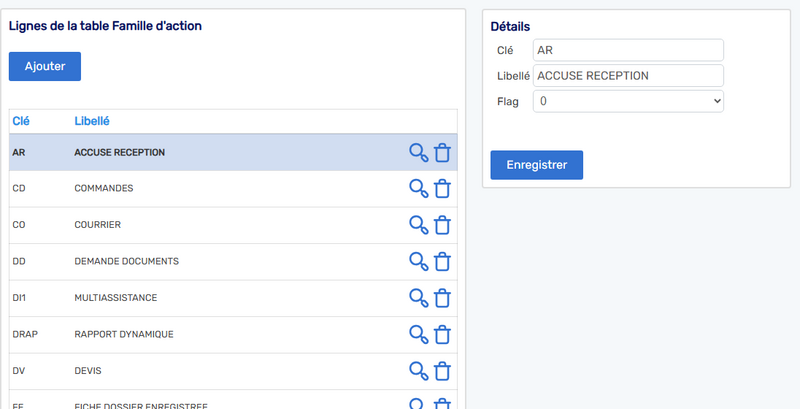The width and height of the screenshot is (800, 409).
Task: Delete the RAPPORT DYNAMIQUE row
Action: [442, 335]
